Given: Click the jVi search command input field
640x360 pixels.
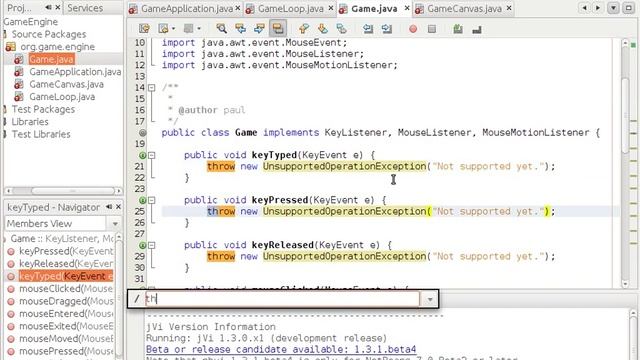Looking at the screenshot, I should point(281,299).
